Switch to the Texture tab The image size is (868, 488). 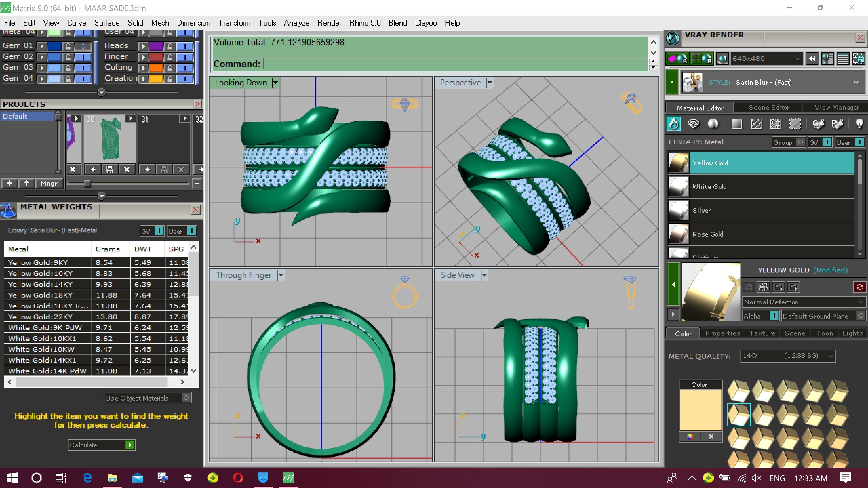pyautogui.click(x=762, y=333)
